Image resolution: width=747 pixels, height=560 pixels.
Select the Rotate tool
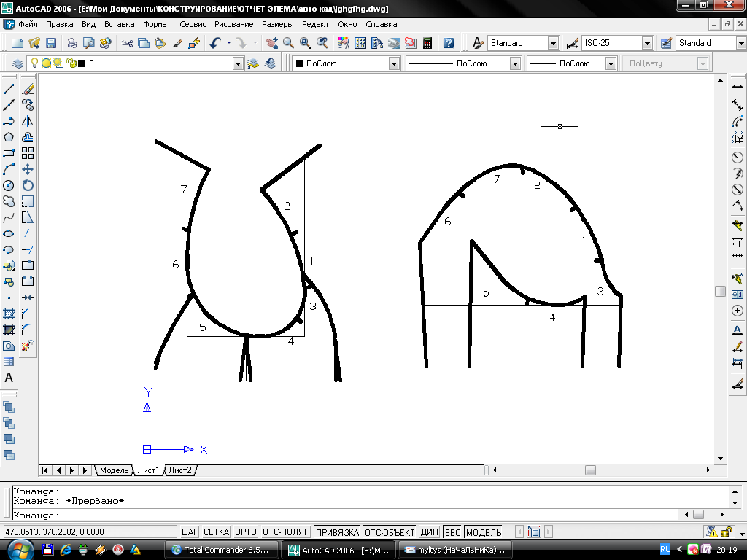pos(28,185)
